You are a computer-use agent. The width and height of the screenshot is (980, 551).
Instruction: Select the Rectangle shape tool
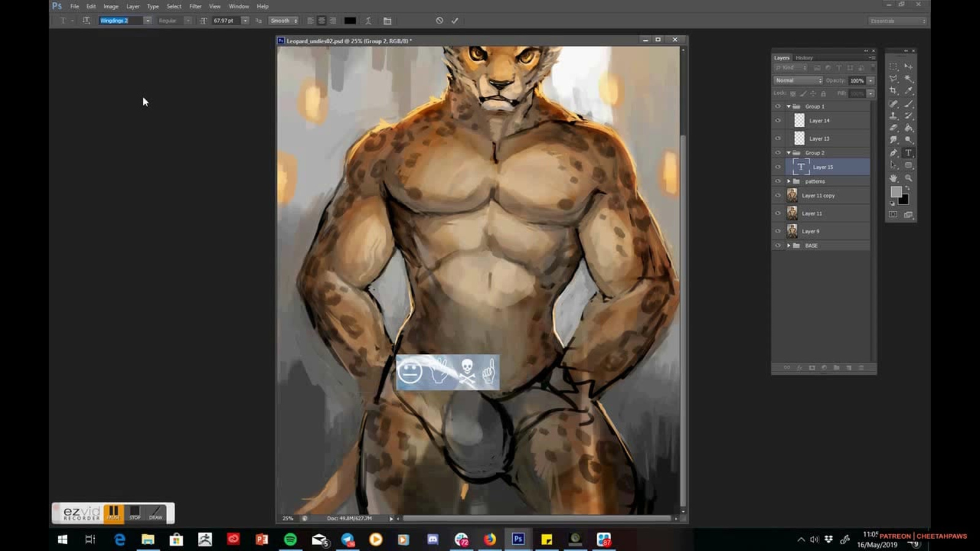click(x=909, y=165)
